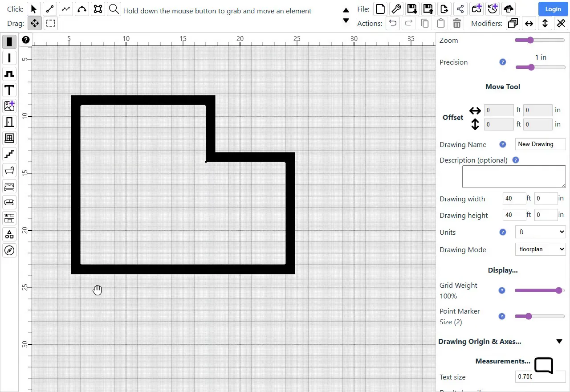Click the paste clipboard icon

[440, 23]
